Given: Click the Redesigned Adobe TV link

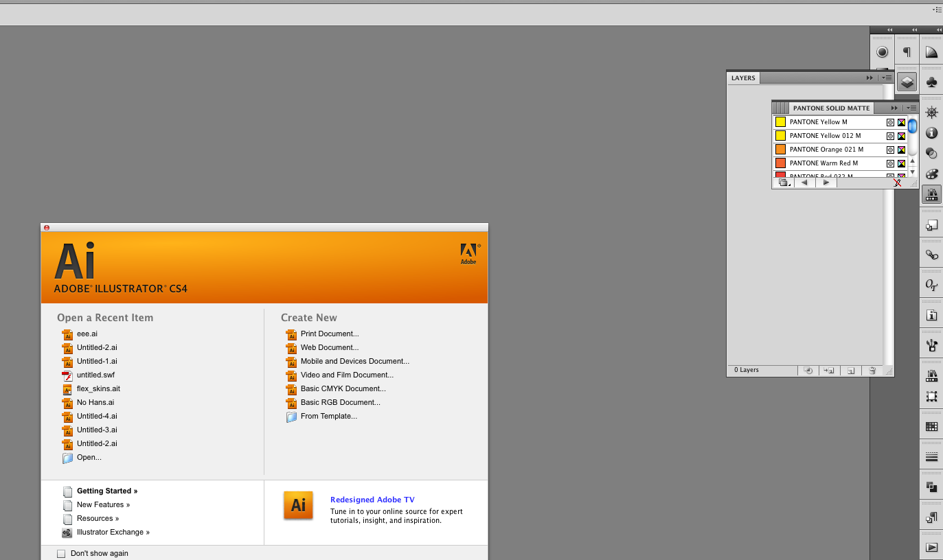Looking at the screenshot, I should tap(372, 500).
